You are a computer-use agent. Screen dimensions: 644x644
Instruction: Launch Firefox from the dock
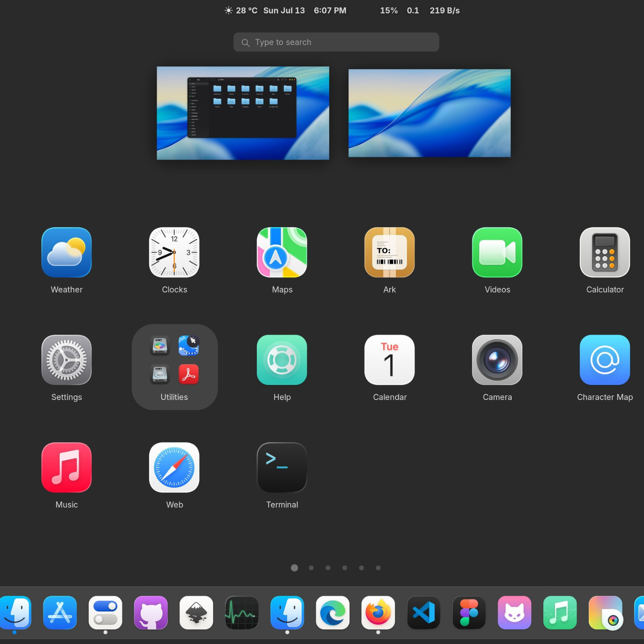click(378, 613)
